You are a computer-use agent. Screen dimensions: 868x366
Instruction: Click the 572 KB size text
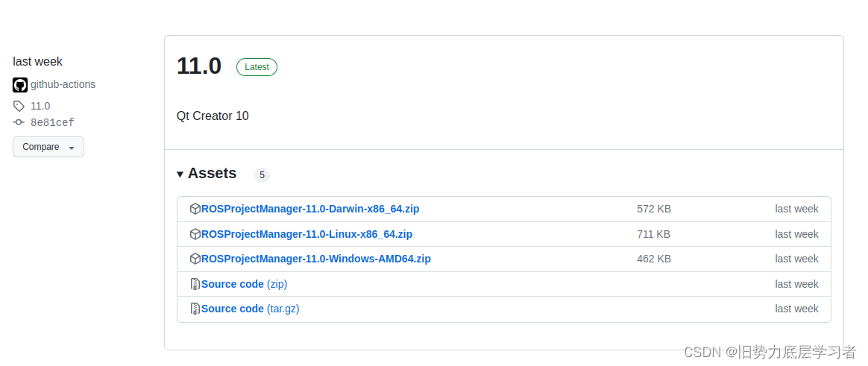[x=654, y=209]
